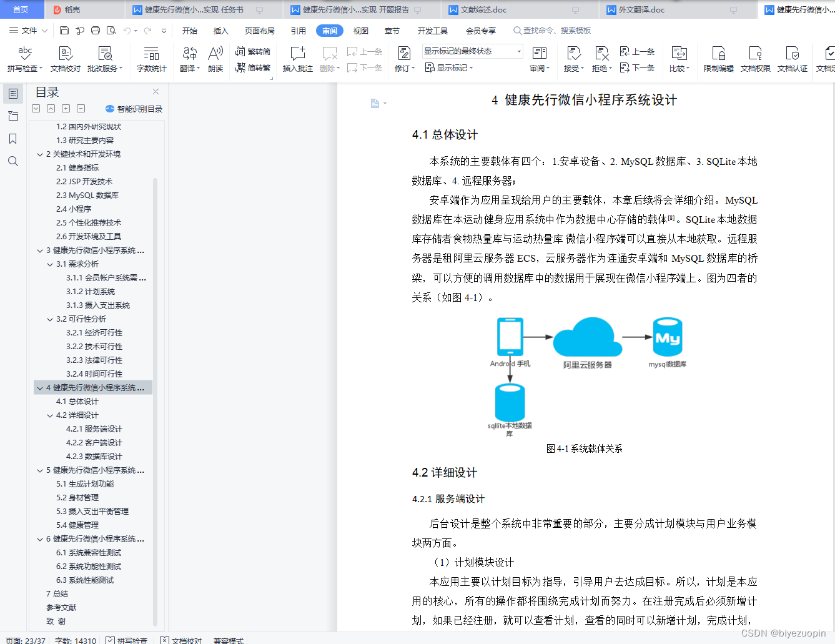
Task: Click the print icon in quick toolbar
Action: (96, 31)
